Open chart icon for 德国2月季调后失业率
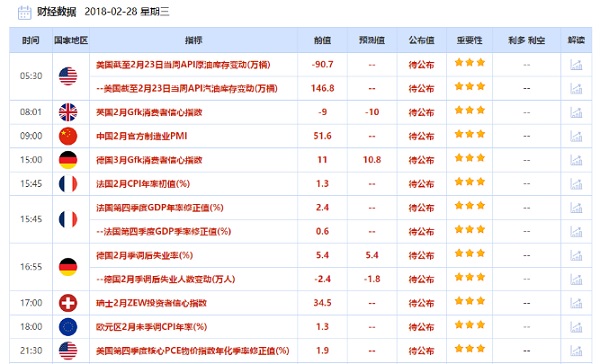Image resolution: width=600 pixels, height=364 pixels. coord(576,255)
